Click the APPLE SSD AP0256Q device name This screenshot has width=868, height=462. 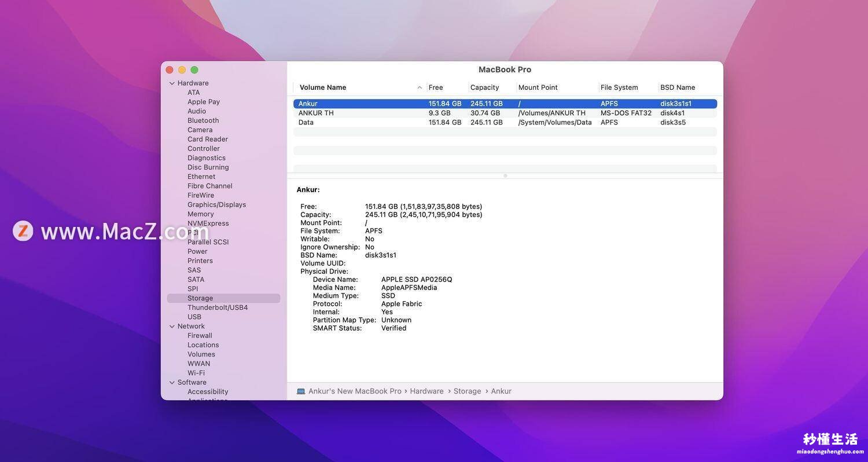click(417, 280)
